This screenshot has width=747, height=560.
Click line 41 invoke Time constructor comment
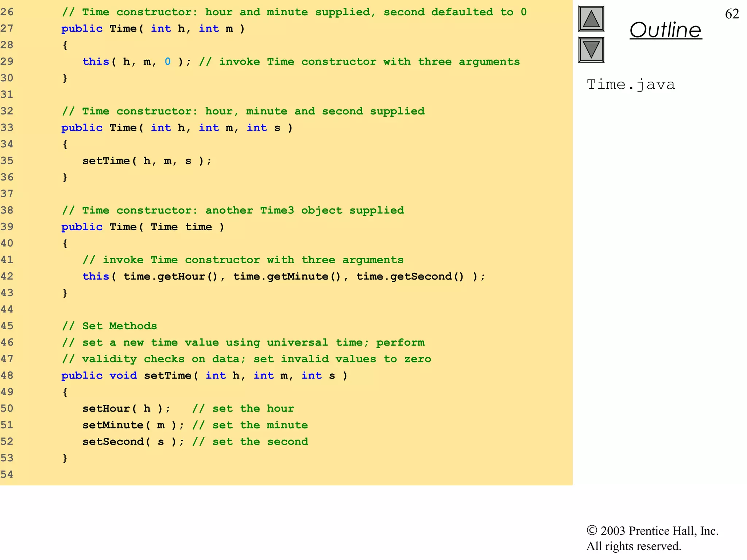pos(243,260)
